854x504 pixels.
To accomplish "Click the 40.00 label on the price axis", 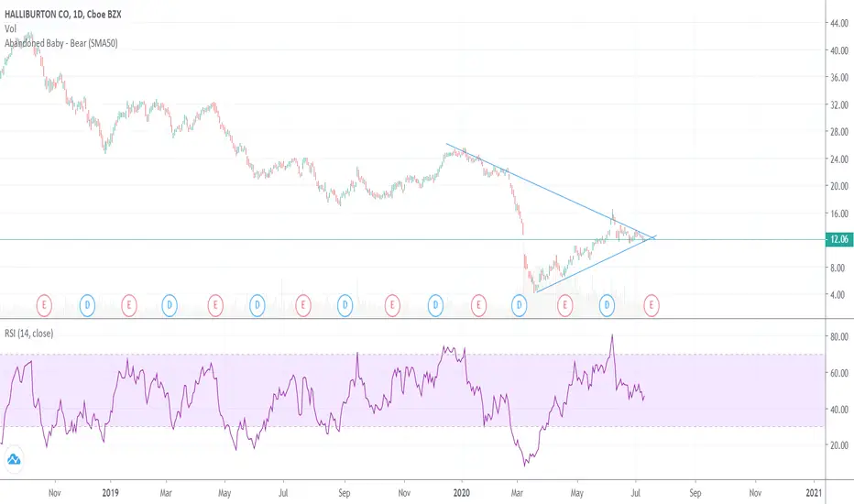I will (839, 50).
